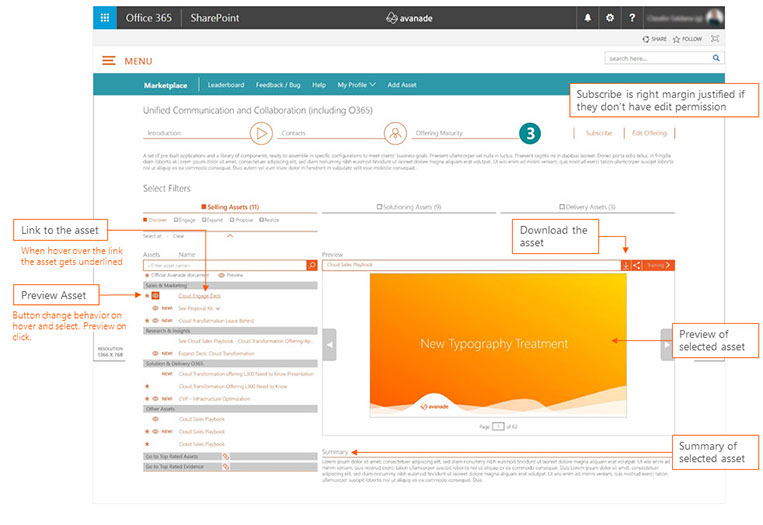Expand the See Proposal Kit chevron
This screenshot has width=763, height=525.
tap(218, 308)
